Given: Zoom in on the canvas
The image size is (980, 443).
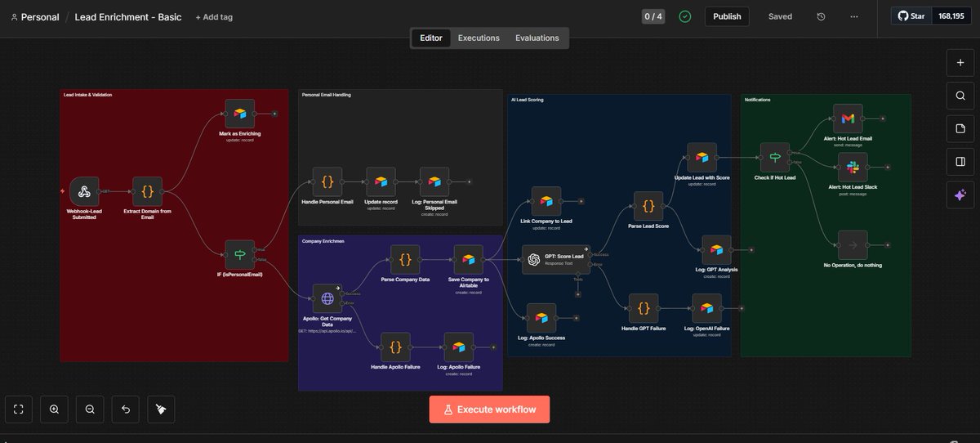Looking at the screenshot, I should [54, 409].
